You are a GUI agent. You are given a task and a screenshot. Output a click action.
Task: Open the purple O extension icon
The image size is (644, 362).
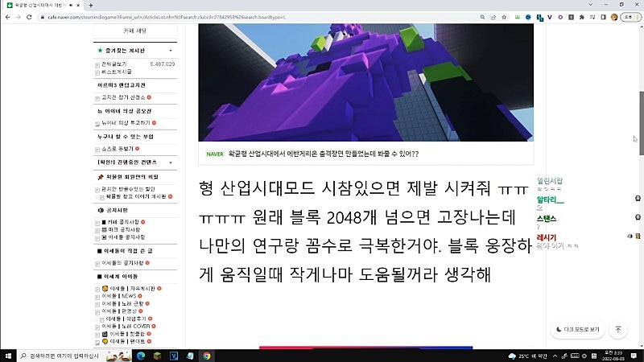pyautogui.click(x=560, y=17)
